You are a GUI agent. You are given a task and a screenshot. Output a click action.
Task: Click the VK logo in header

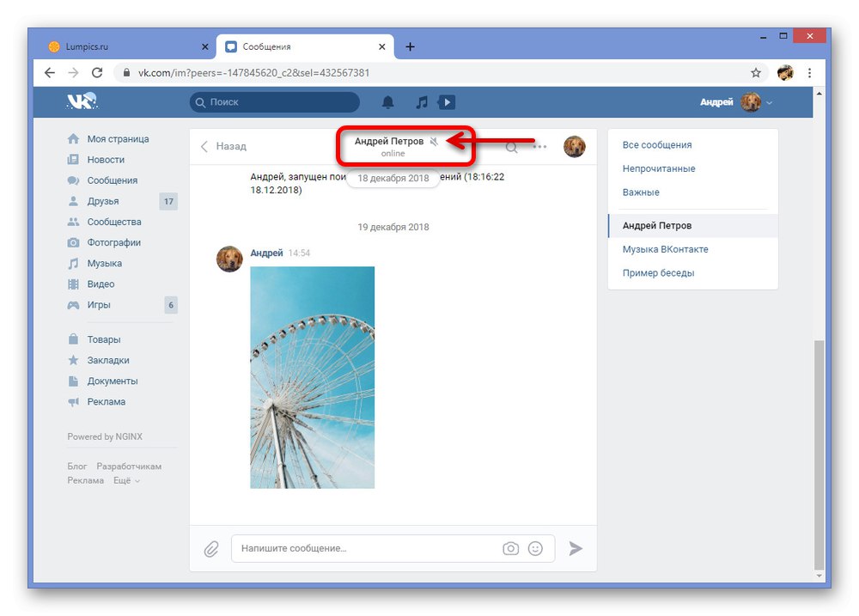click(x=82, y=101)
